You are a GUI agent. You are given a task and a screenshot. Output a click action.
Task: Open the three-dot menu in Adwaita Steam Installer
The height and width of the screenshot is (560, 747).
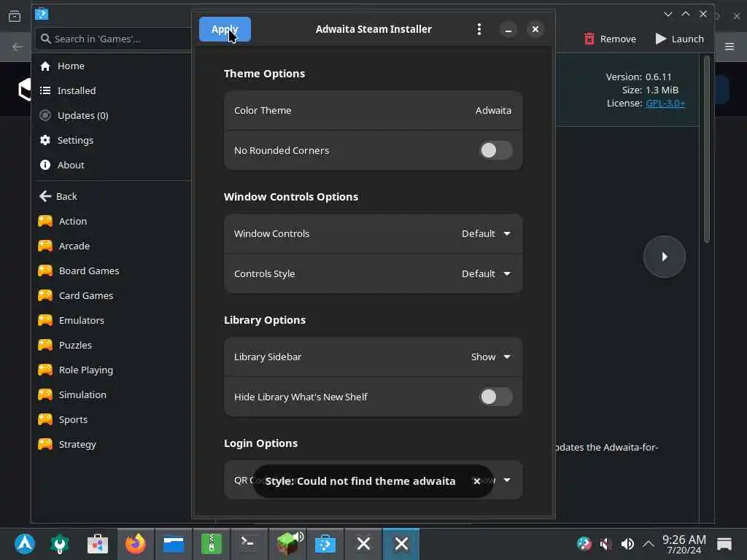(479, 29)
